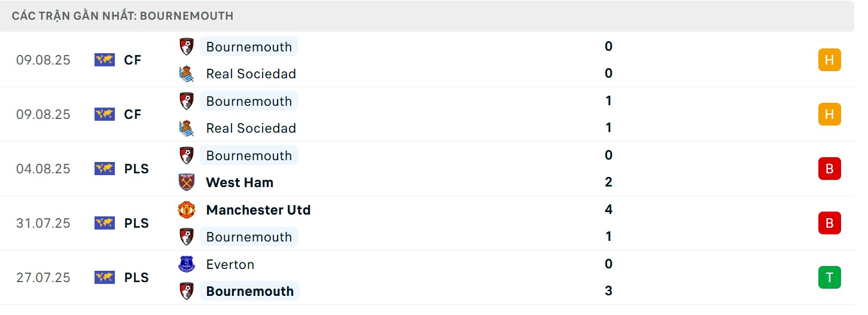Click the West Ham club crest
This screenshot has width=868, height=315.
pos(187,182)
